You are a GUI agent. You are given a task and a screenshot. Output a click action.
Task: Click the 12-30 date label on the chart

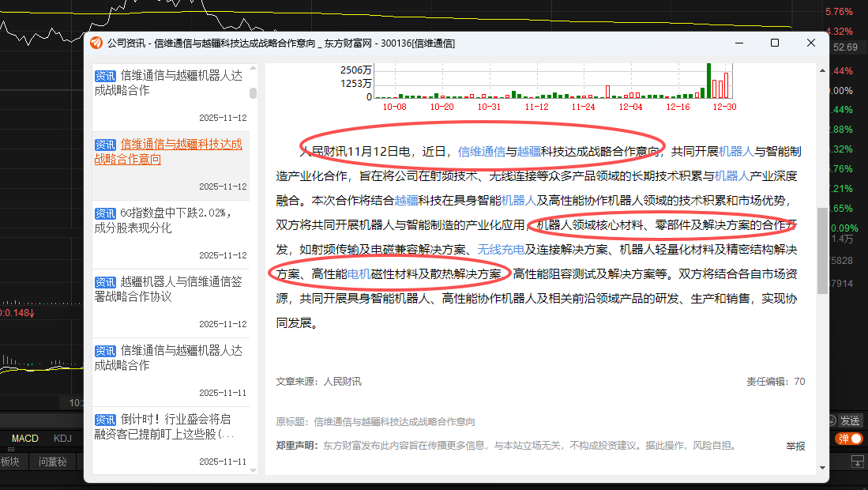(724, 107)
